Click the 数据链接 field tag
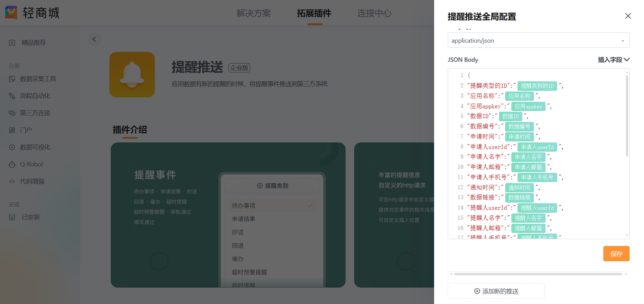The width and height of the screenshot is (644, 304). point(519,197)
